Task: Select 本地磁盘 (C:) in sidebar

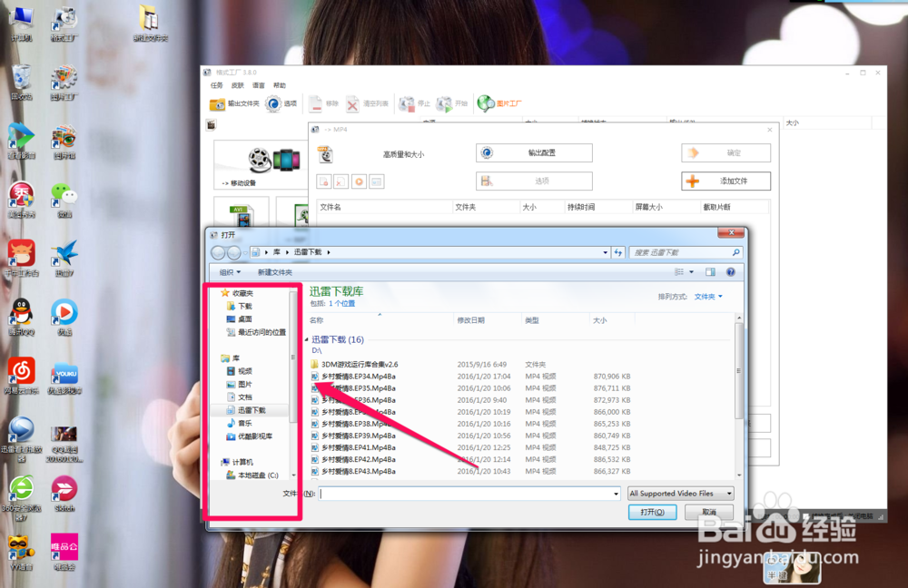Action: 253,475
